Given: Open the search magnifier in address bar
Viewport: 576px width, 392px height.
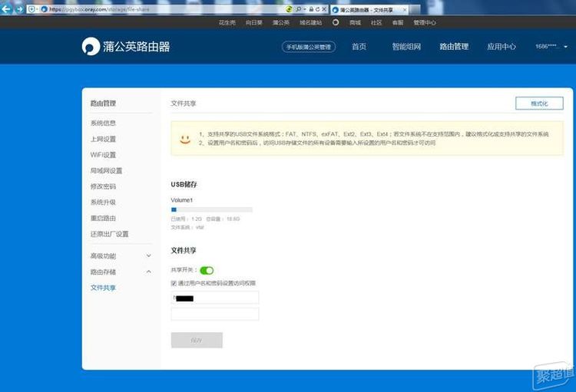Looking at the screenshot, I should tap(299, 9).
